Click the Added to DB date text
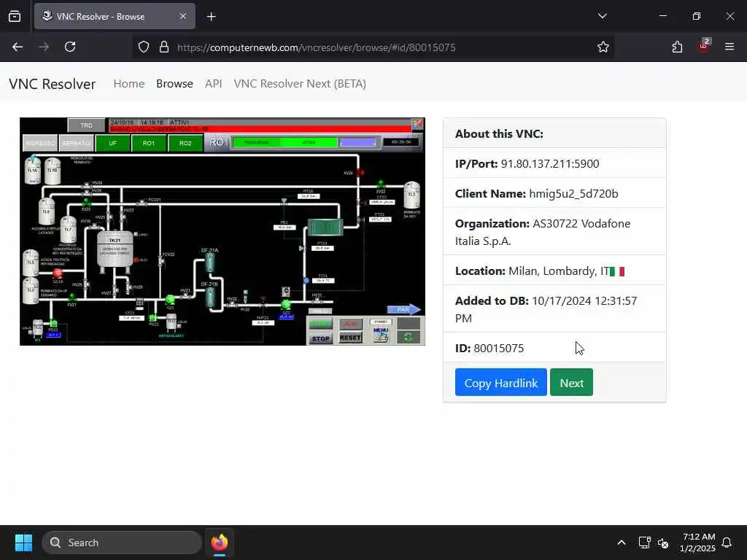Screen dimensions: 747x560 point(546,309)
